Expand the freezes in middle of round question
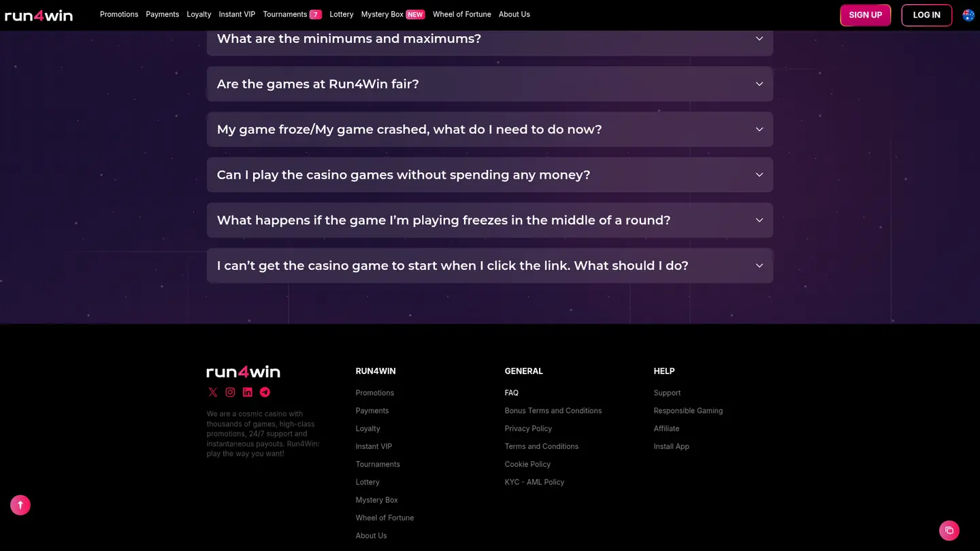 pyautogui.click(x=490, y=220)
